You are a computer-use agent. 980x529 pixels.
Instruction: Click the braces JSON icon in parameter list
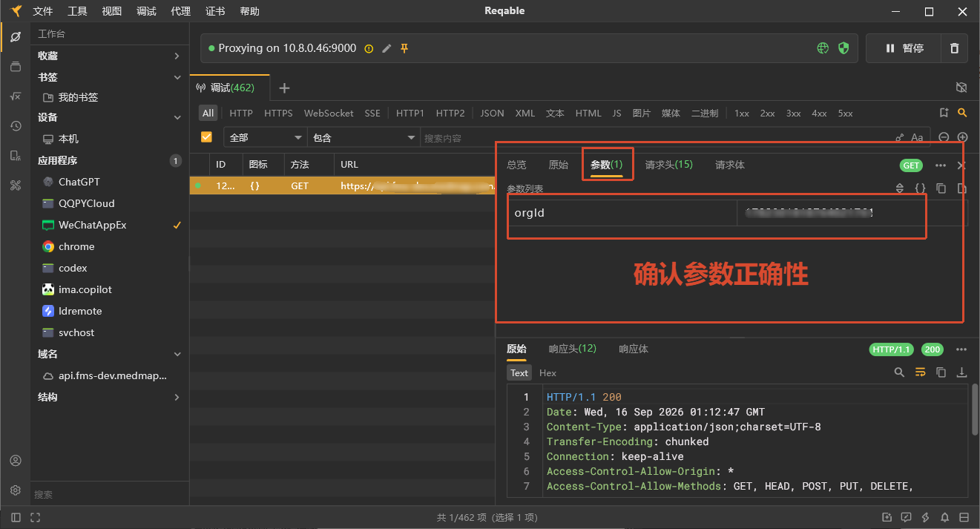920,188
